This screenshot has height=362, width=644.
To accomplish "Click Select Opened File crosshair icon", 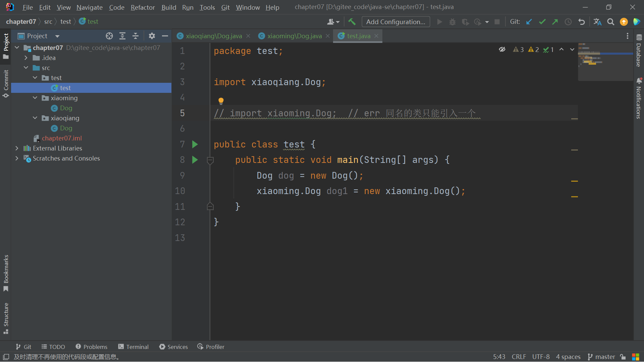I will point(109,36).
